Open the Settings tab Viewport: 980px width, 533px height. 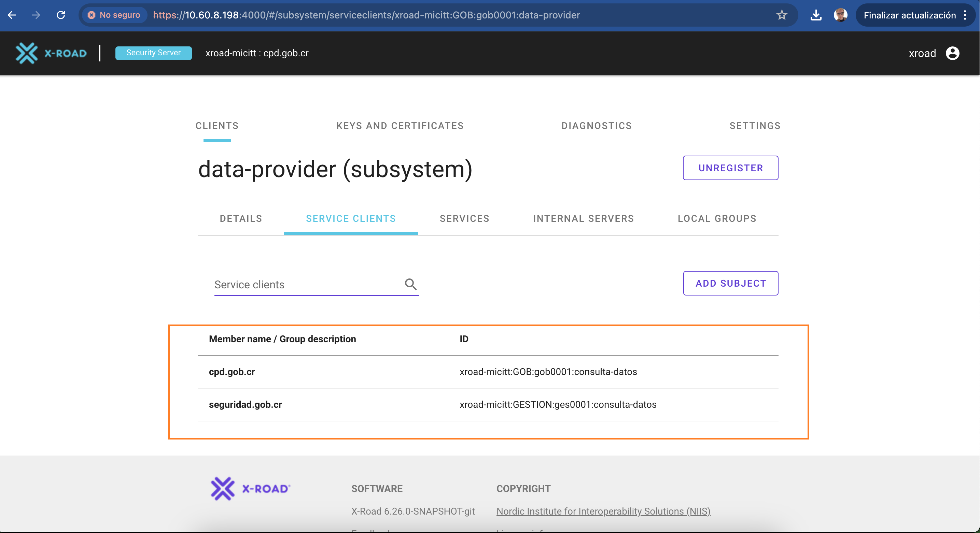755,126
